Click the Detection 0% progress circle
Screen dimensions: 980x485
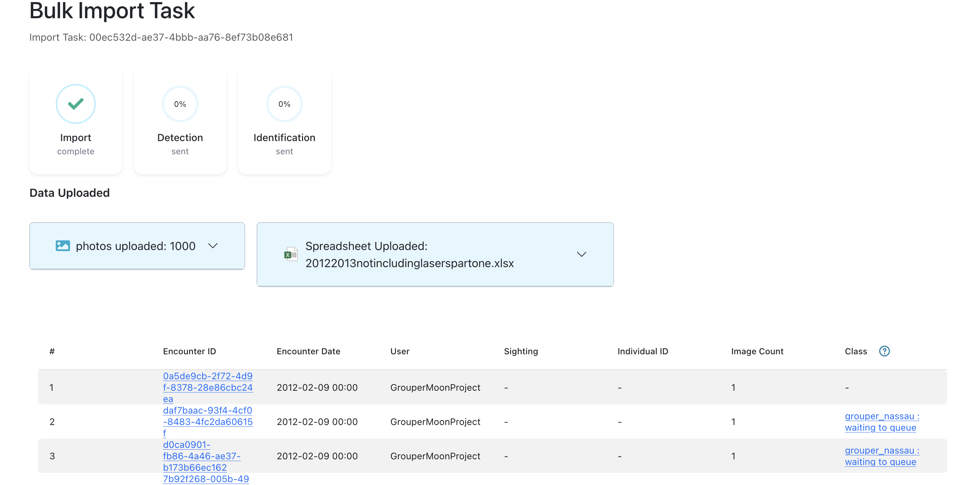[180, 104]
